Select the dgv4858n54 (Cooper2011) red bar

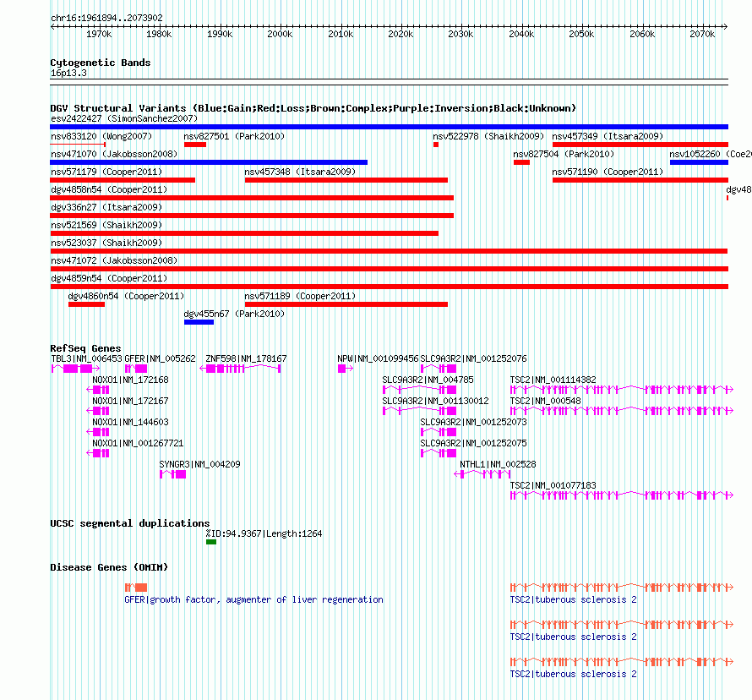point(252,198)
